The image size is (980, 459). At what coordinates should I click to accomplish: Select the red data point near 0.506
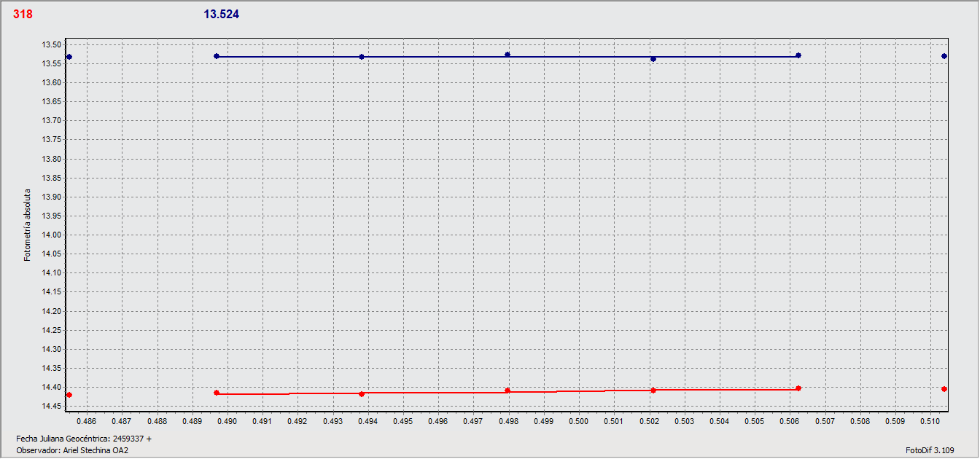798,388
